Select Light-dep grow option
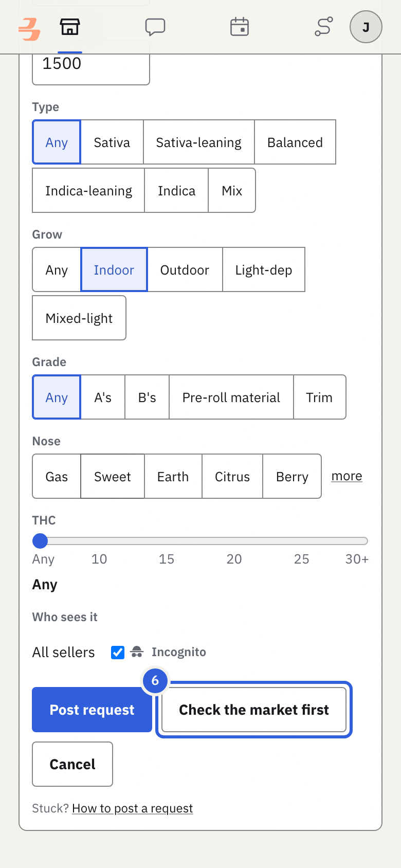The width and height of the screenshot is (401, 868). [264, 270]
